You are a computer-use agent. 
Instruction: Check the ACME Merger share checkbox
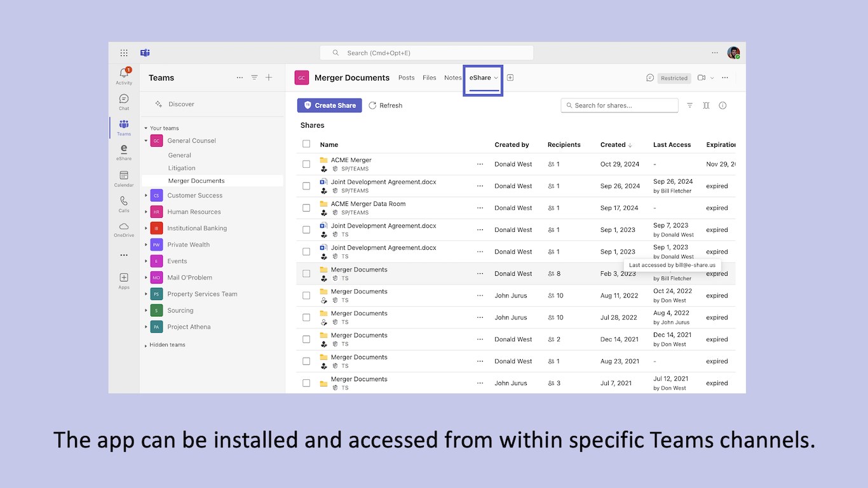tap(306, 164)
